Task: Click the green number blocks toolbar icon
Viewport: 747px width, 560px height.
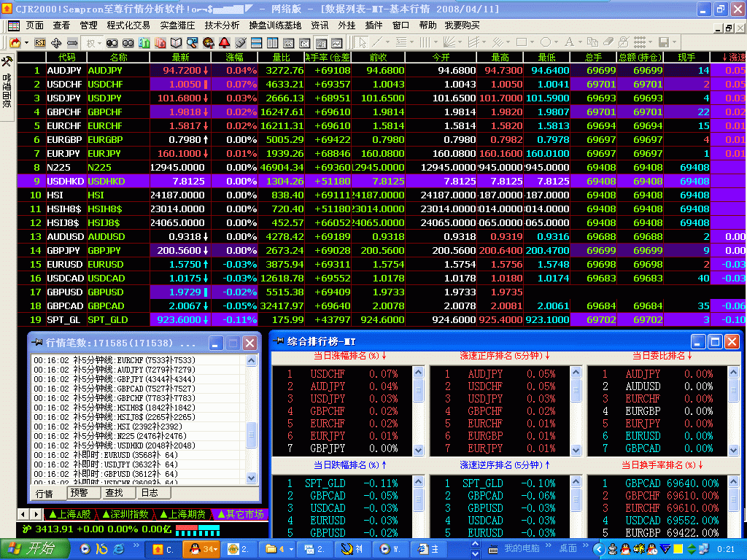Action: [144, 43]
